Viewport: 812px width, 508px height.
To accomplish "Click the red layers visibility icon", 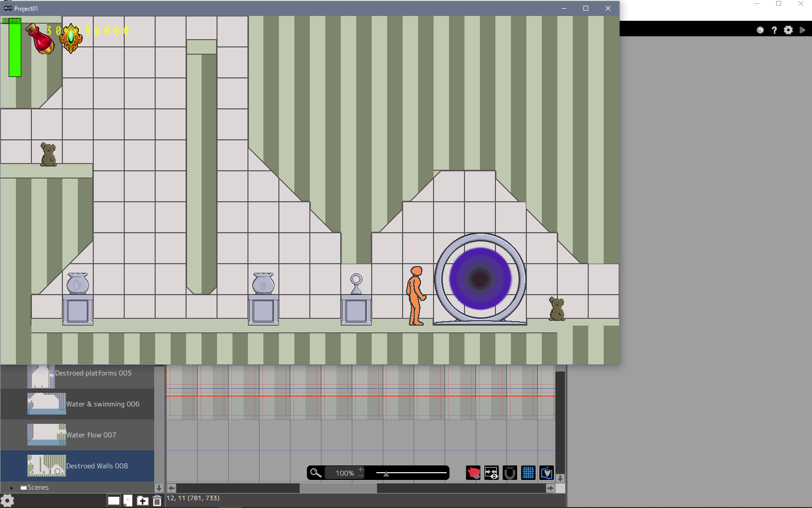I will [x=473, y=473].
